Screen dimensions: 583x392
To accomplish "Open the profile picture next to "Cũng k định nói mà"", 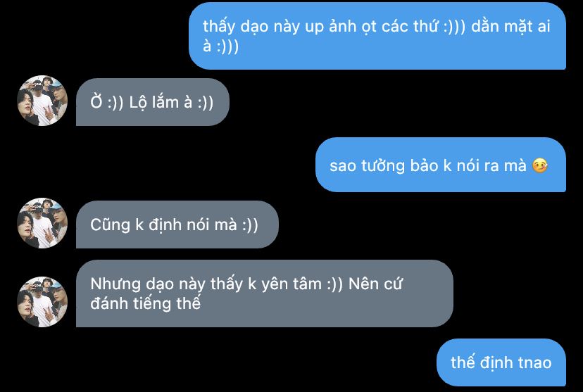I will (42, 223).
